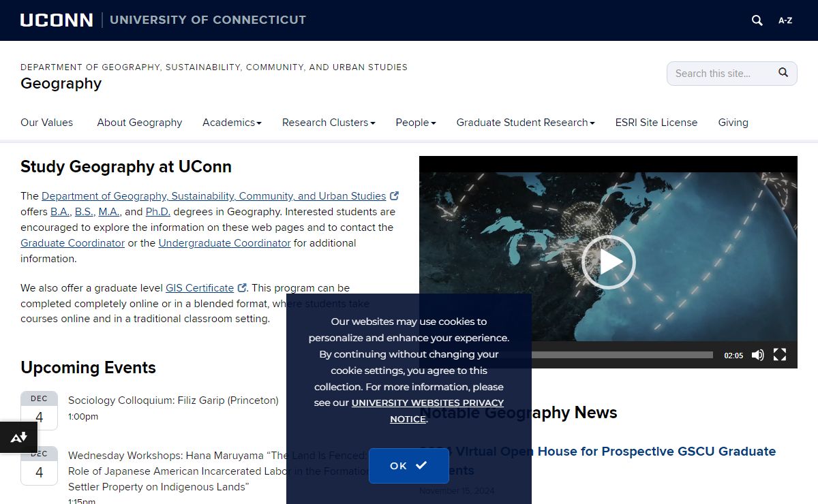This screenshot has height=504, width=818.
Task: Mute the video with speaker icon
Action: coord(757,355)
